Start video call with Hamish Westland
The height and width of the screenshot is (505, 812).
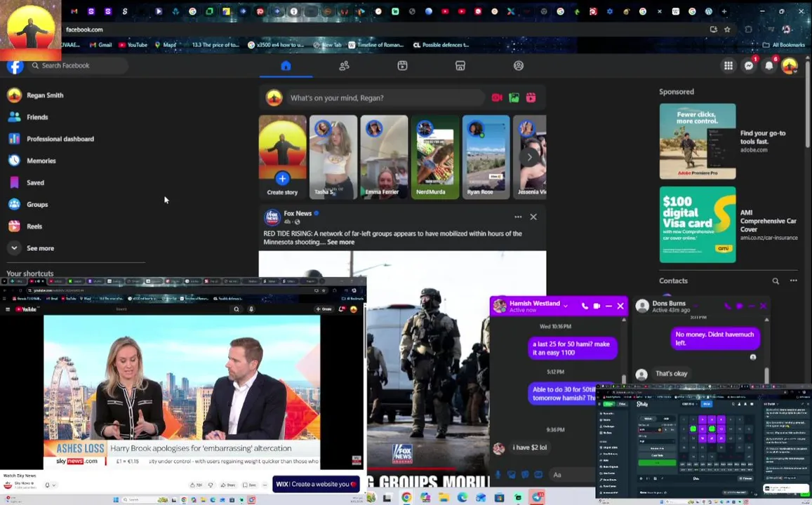597,306
